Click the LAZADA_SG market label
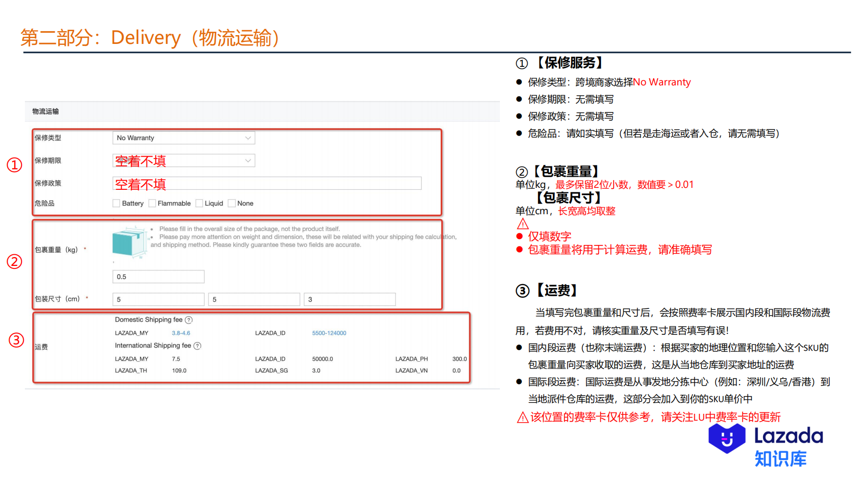The height and width of the screenshot is (488, 868). point(271,371)
